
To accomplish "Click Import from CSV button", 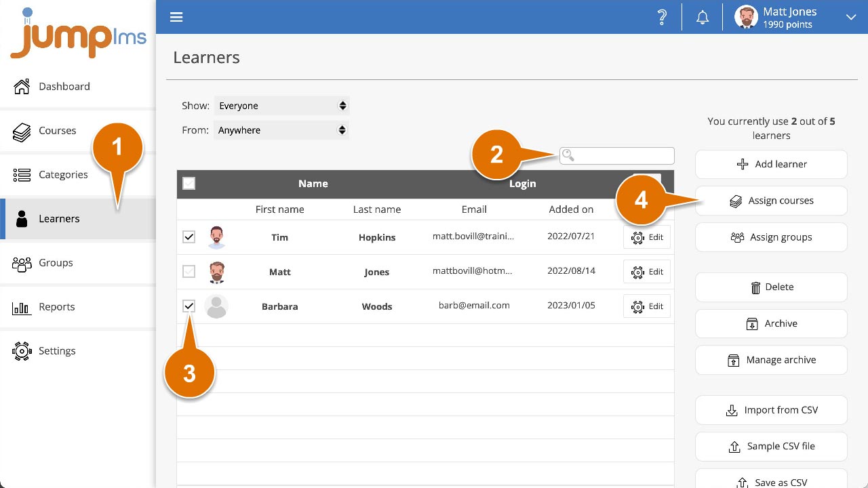I will pyautogui.click(x=771, y=410).
